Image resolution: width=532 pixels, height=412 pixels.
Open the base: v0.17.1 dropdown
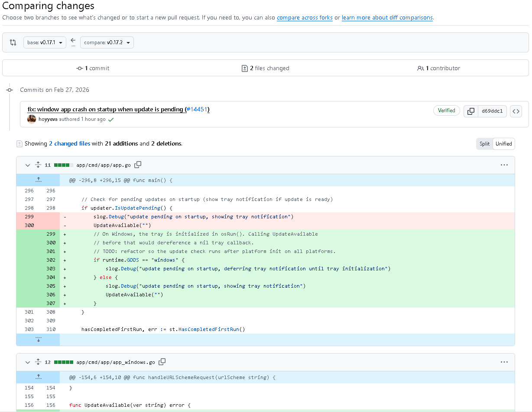45,42
